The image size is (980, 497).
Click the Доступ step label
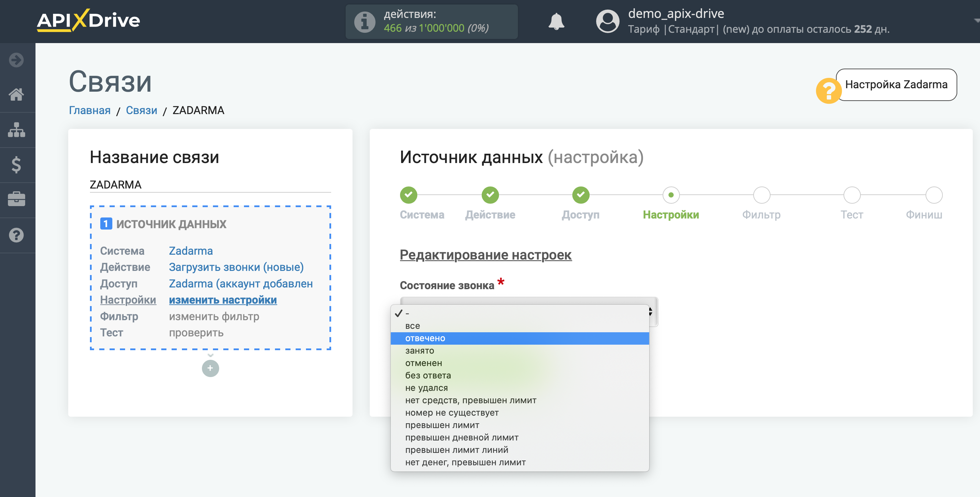(581, 215)
